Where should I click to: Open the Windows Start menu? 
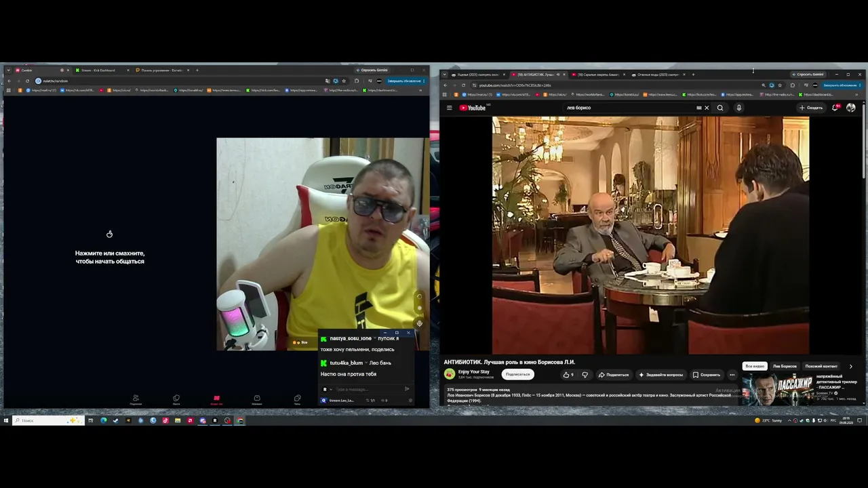(x=6, y=420)
